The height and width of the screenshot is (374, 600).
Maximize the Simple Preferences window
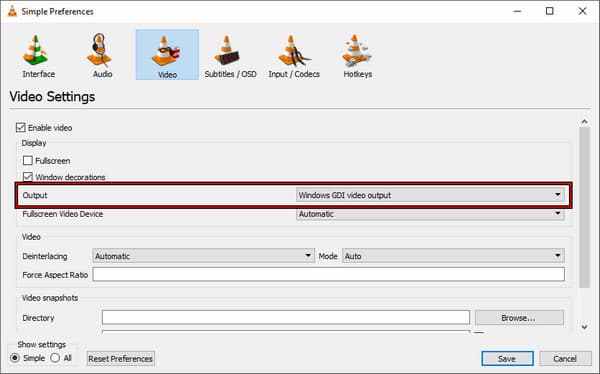(x=549, y=11)
